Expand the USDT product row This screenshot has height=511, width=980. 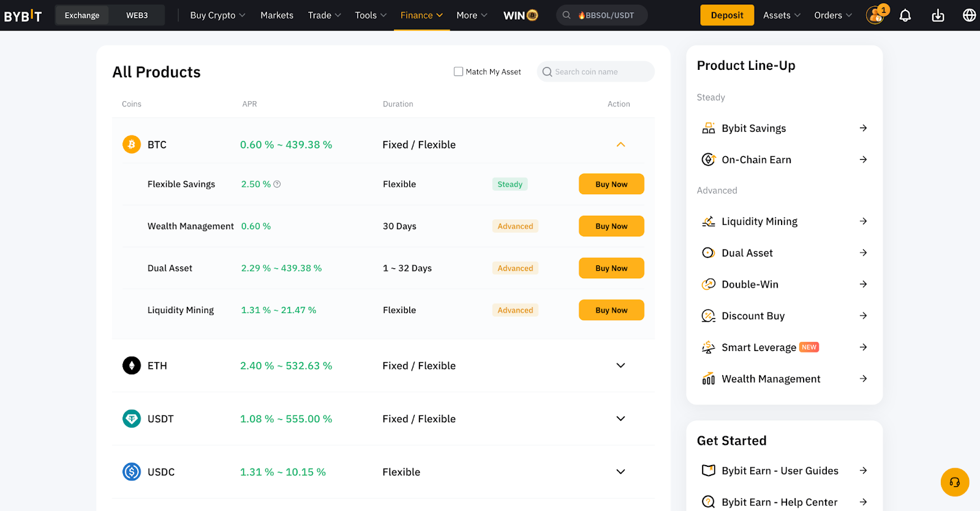[x=620, y=419]
